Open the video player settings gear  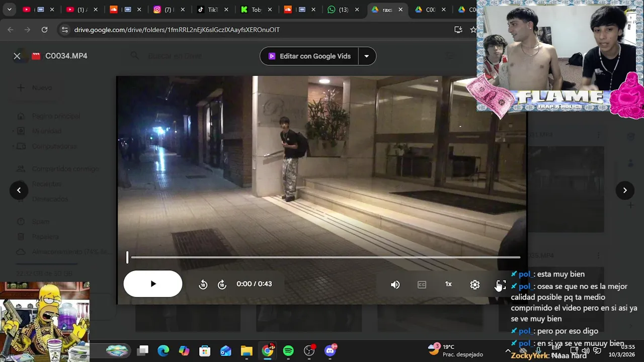[x=475, y=285]
